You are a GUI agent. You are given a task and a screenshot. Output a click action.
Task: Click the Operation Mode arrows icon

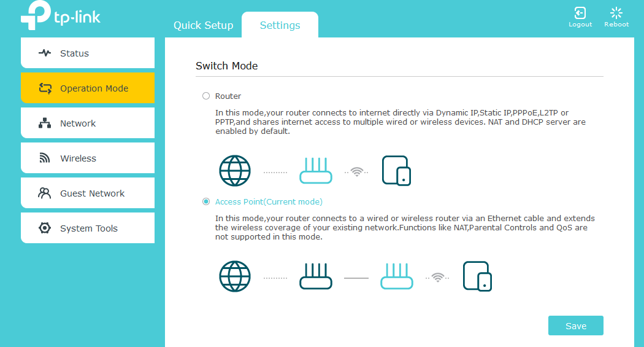[45, 88]
